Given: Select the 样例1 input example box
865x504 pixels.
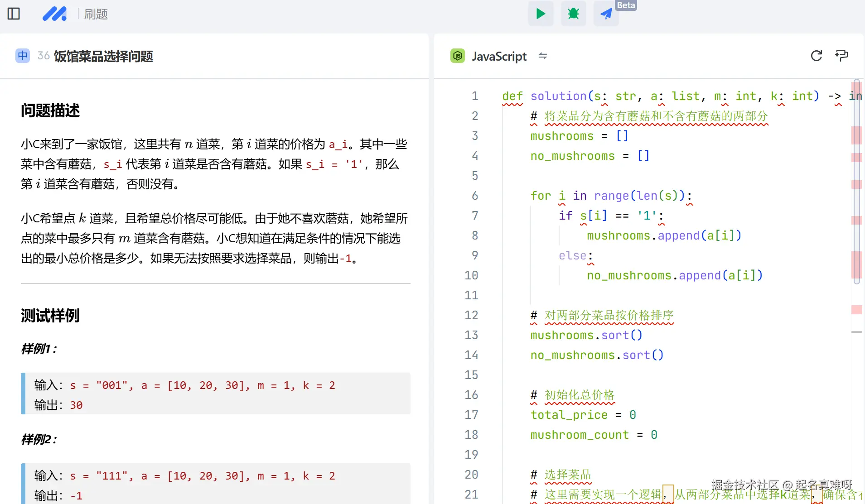Looking at the screenshot, I should (x=216, y=394).
